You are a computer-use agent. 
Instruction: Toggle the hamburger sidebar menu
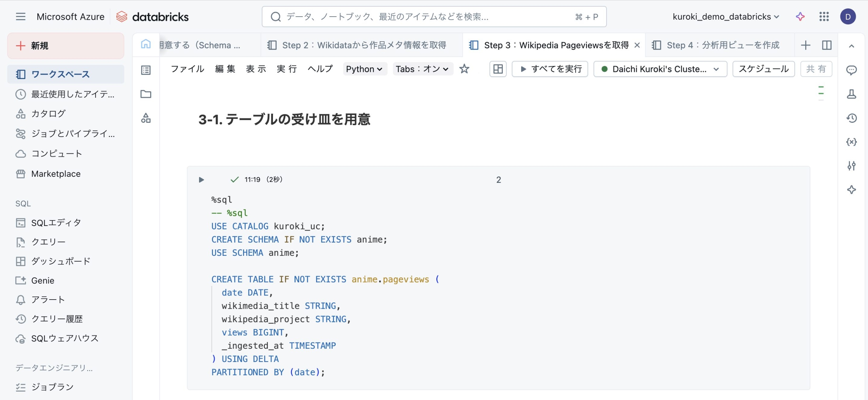tap(21, 17)
